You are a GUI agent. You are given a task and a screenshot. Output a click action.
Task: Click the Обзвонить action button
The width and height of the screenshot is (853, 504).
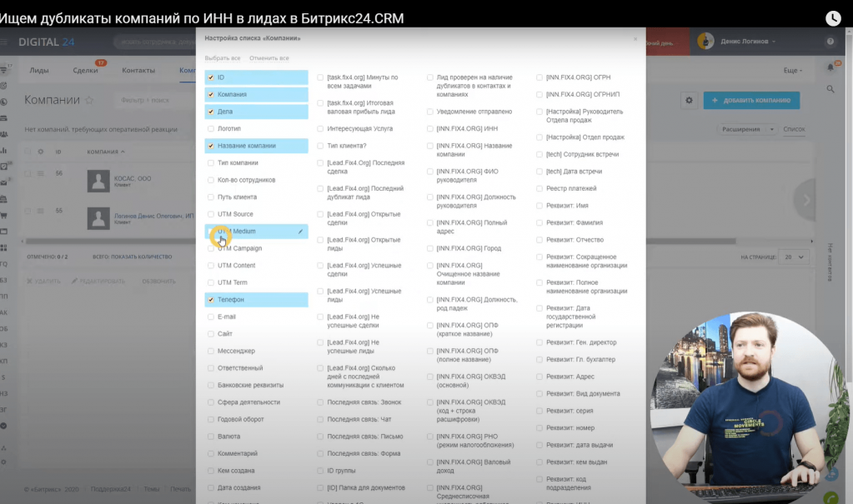(x=159, y=281)
